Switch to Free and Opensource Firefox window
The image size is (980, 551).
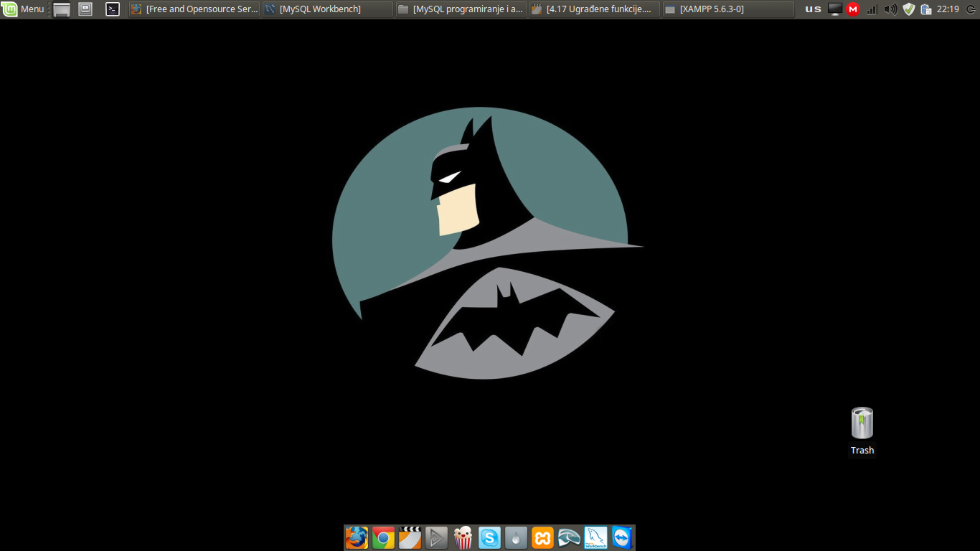click(194, 9)
